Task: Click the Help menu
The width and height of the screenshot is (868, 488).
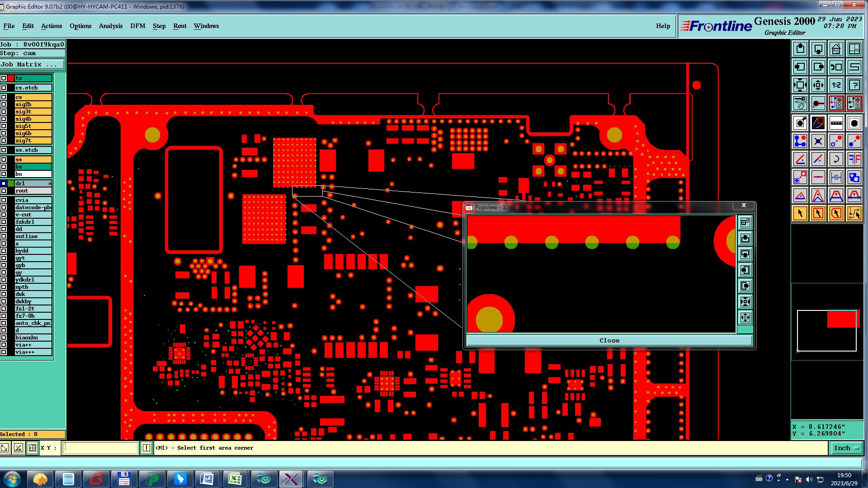Action: (663, 26)
